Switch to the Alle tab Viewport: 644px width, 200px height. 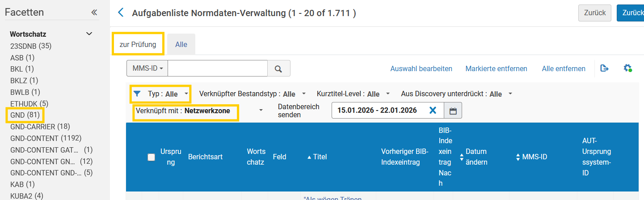(x=181, y=44)
